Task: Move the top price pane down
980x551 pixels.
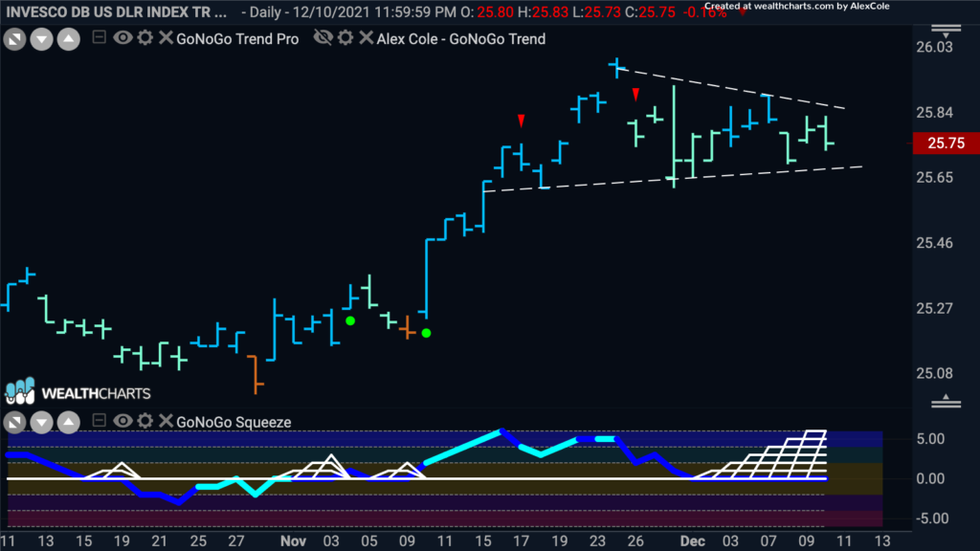Action: click(x=41, y=40)
